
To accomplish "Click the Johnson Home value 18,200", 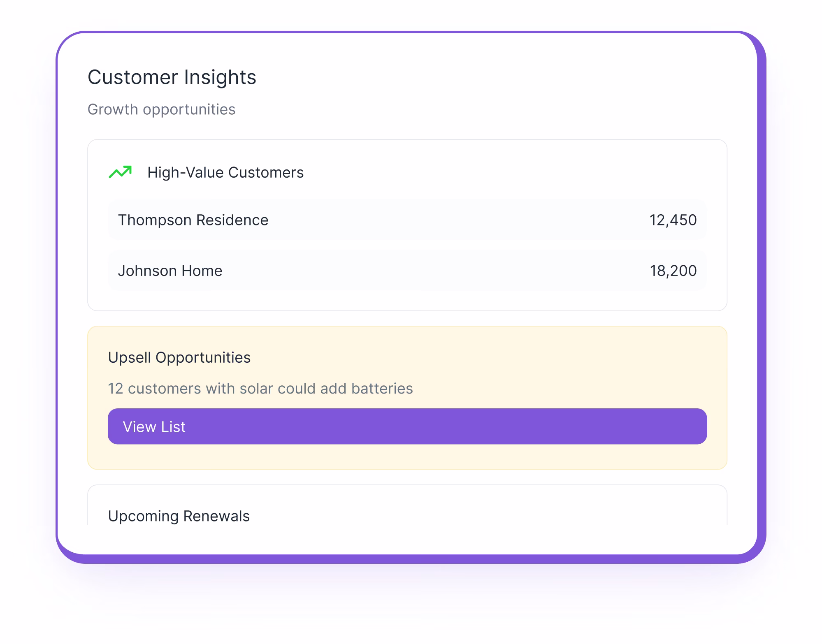I will pos(673,271).
